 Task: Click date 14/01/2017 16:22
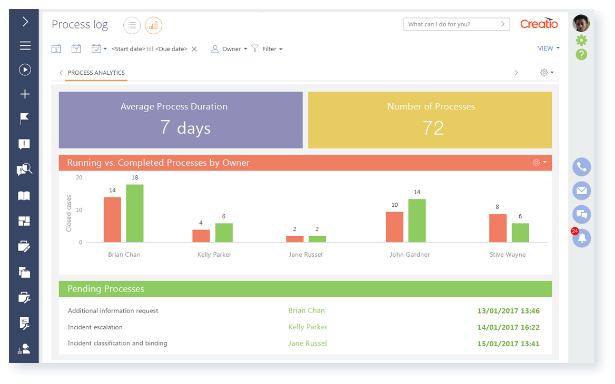508,328
